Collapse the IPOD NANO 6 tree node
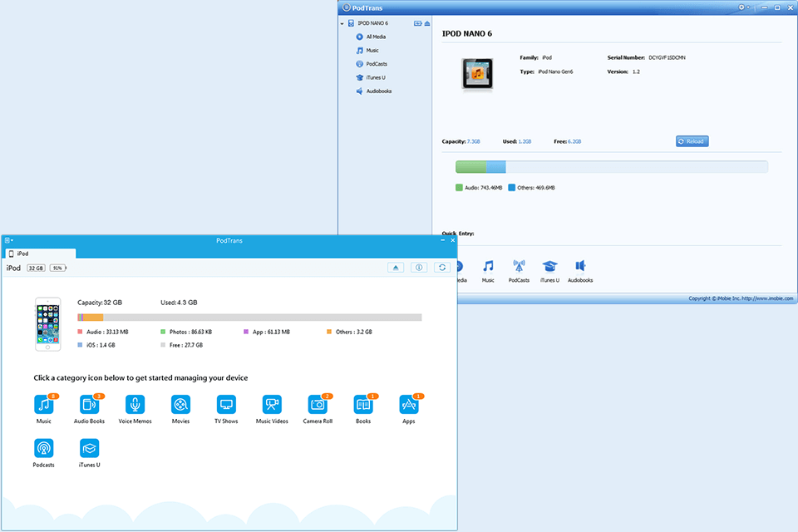798x532 pixels. pyautogui.click(x=342, y=23)
